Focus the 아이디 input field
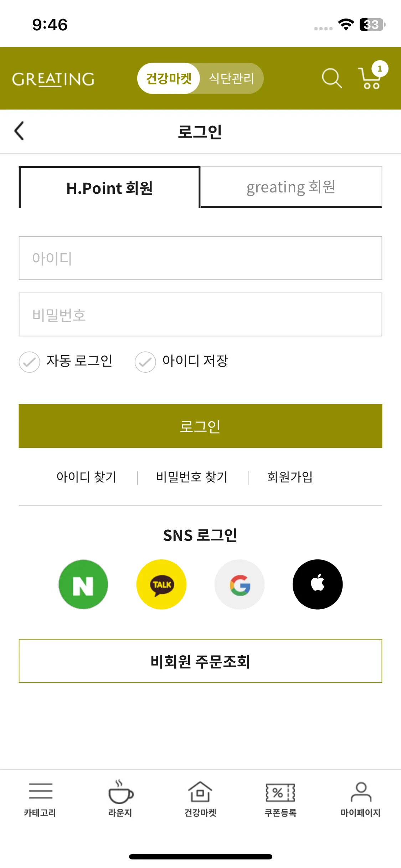401x868 pixels. pyautogui.click(x=200, y=258)
